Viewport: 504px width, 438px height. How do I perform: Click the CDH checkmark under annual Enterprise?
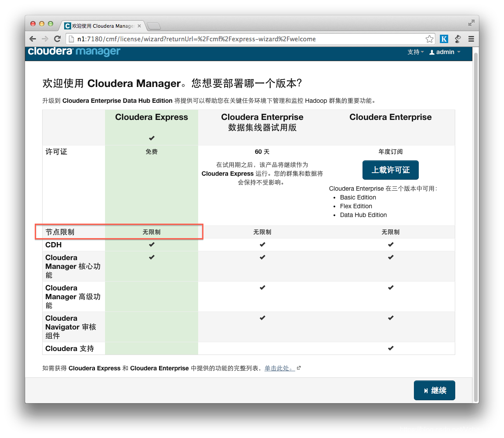point(391,245)
